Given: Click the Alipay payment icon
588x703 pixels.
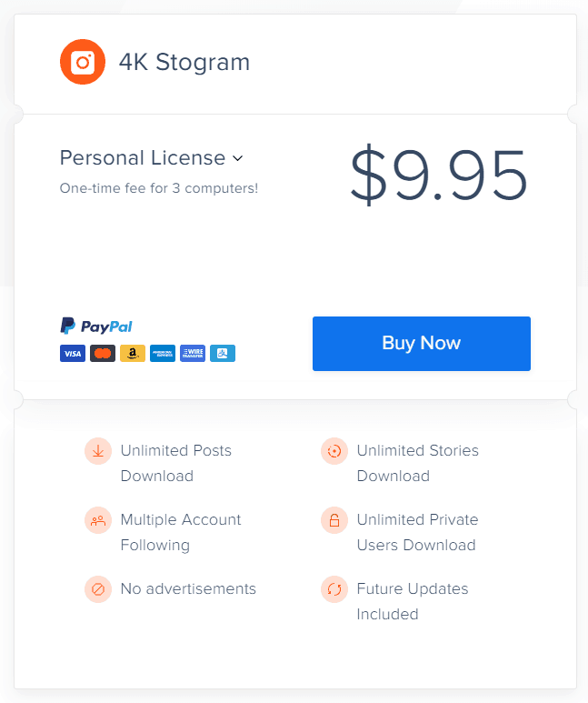Looking at the screenshot, I should [x=223, y=353].
